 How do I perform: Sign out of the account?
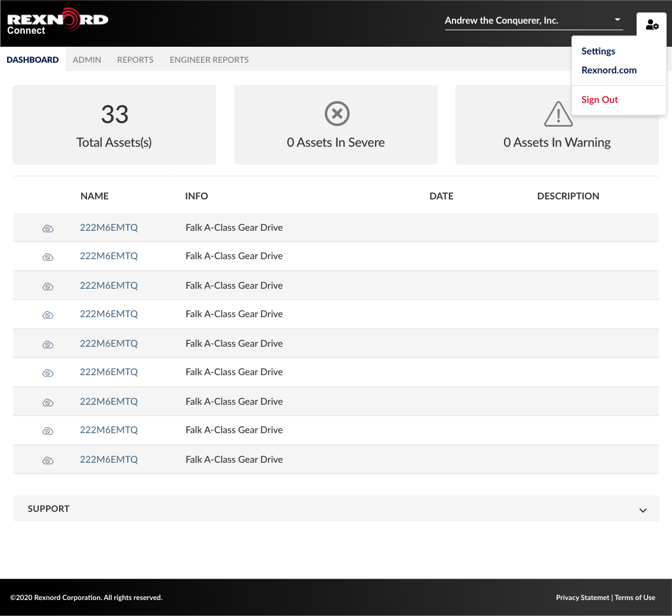point(600,99)
